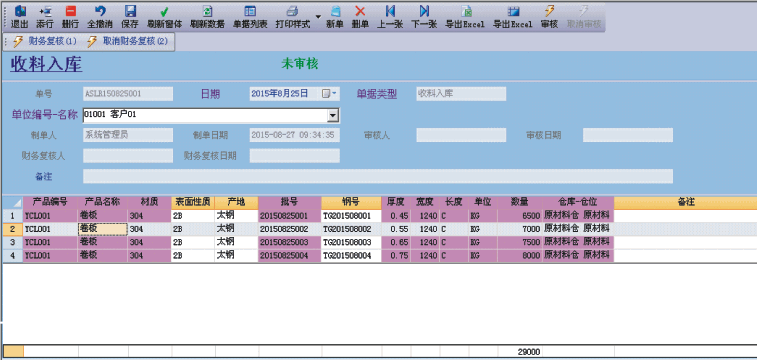Screen dimensions: 757x360
Task: Click the 单号 field ASLR150825001
Action: click(128, 94)
